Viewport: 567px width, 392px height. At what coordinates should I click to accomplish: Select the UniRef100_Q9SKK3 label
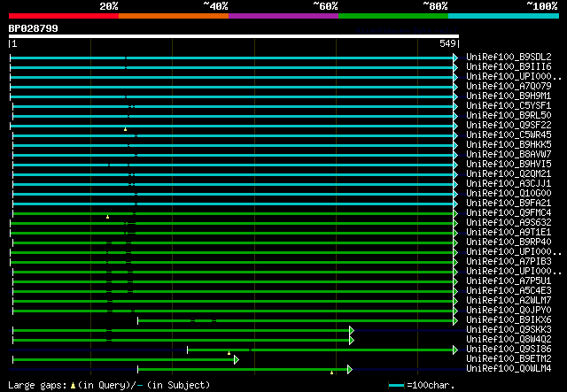(509, 329)
